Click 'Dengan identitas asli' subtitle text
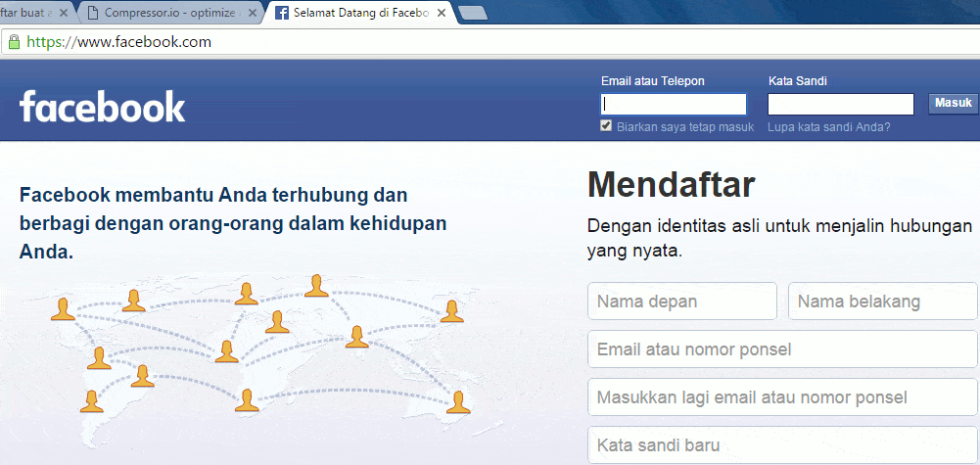Image resolution: width=980 pixels, height=465 pixels. [x=779, y=238]
